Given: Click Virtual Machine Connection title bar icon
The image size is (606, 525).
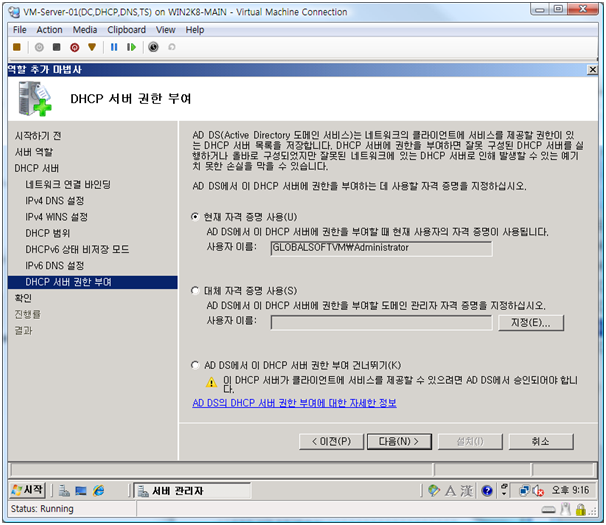Looking at the screenshot, I should tap(14, 12).
